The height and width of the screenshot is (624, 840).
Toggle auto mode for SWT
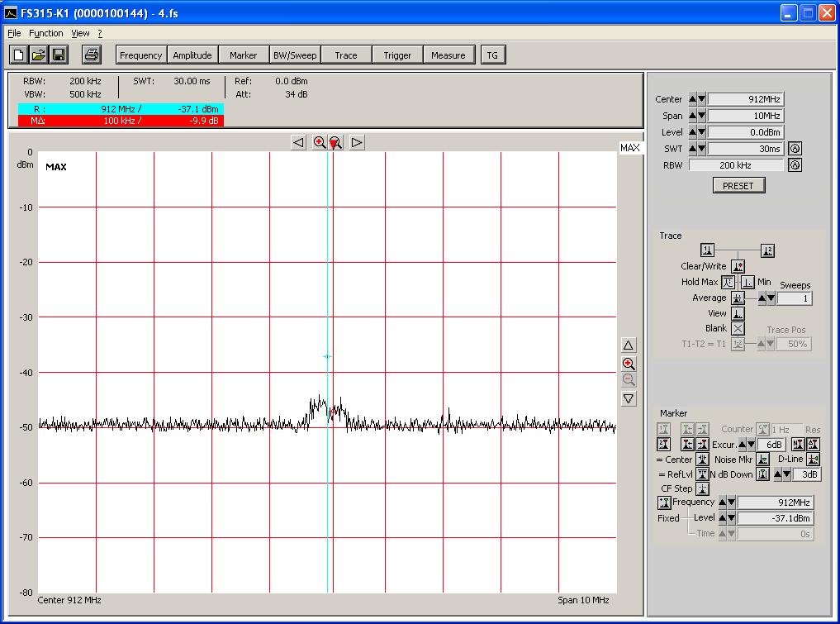795,149
